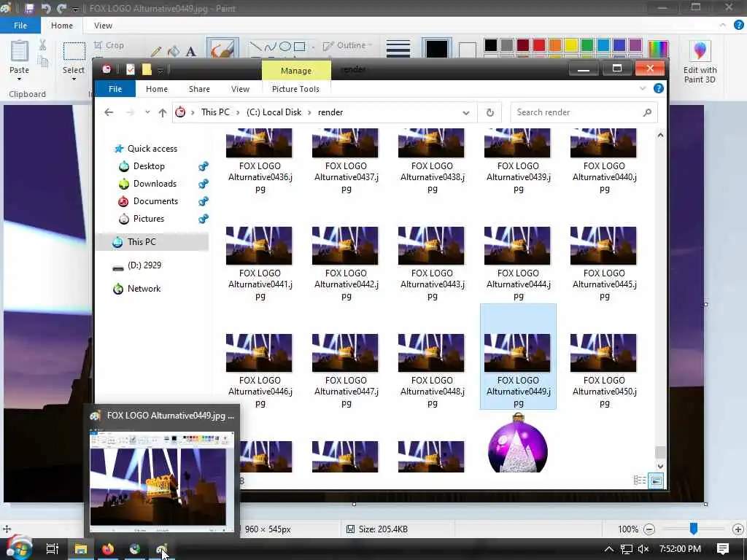Switch to Details view layout

(639, 481)
